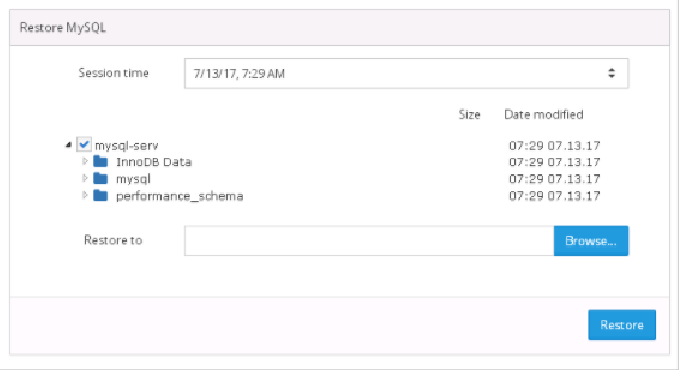This screenshot has height=376, width=689.
Task: Click the Restore MySQL panel title
Action: (x=63, y=28)
